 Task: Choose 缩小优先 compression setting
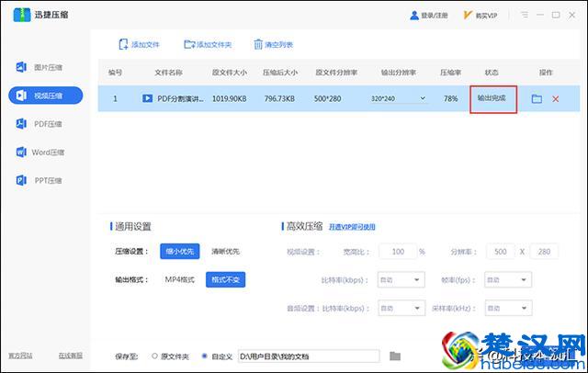coord(180,251)
